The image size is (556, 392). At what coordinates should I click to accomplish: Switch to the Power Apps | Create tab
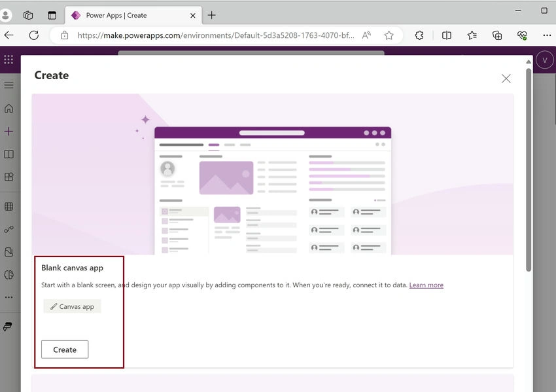click(133, 15)
